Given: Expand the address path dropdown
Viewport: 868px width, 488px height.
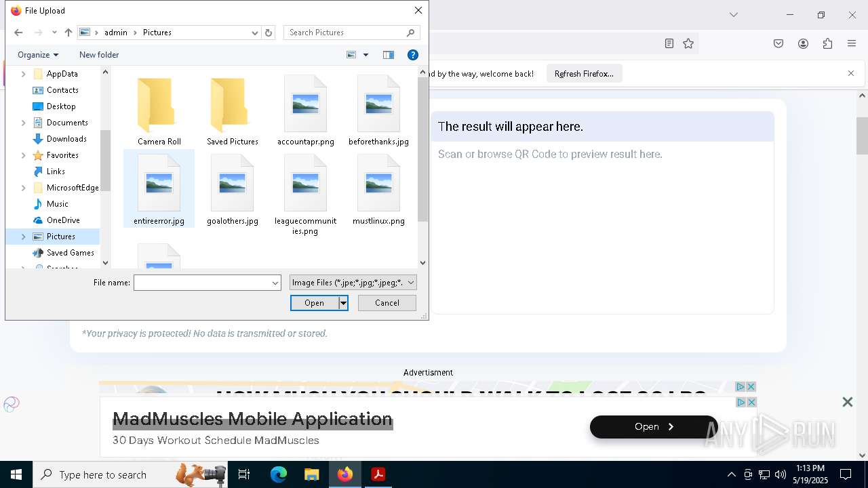Looking at the screenshot, I should [x=255, y=33].
